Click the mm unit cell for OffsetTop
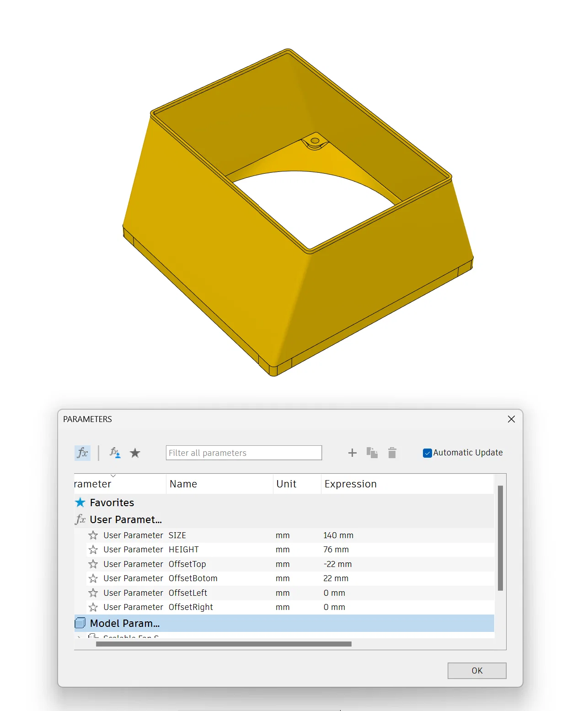The image size is (588, 711). click(x=283, y=564)
